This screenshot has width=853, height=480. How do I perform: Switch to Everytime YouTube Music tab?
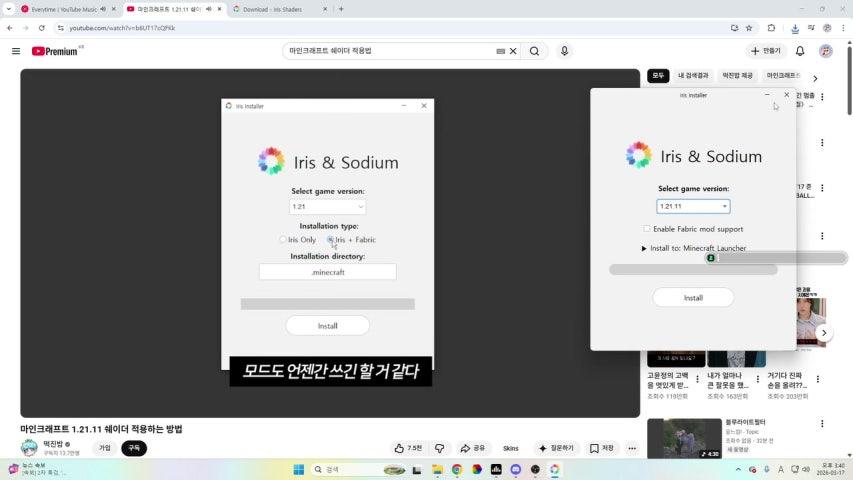click(x=64, y=9)
